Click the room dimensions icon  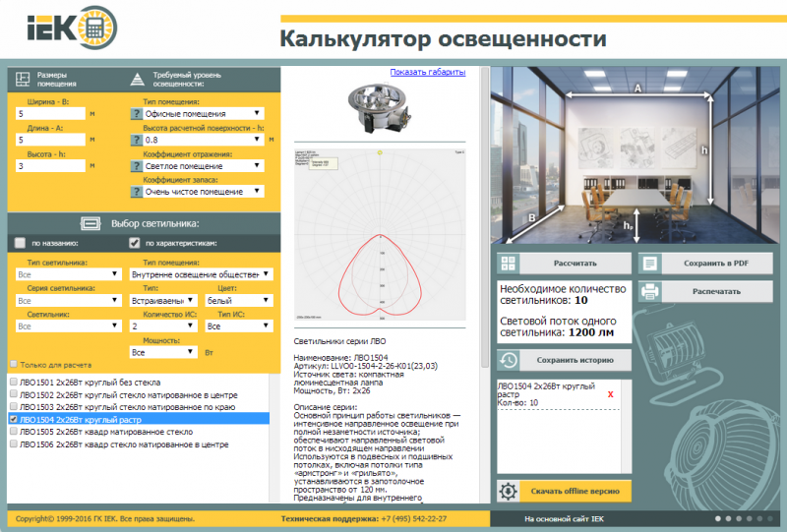pyautogui.click(x=23, y=80)
